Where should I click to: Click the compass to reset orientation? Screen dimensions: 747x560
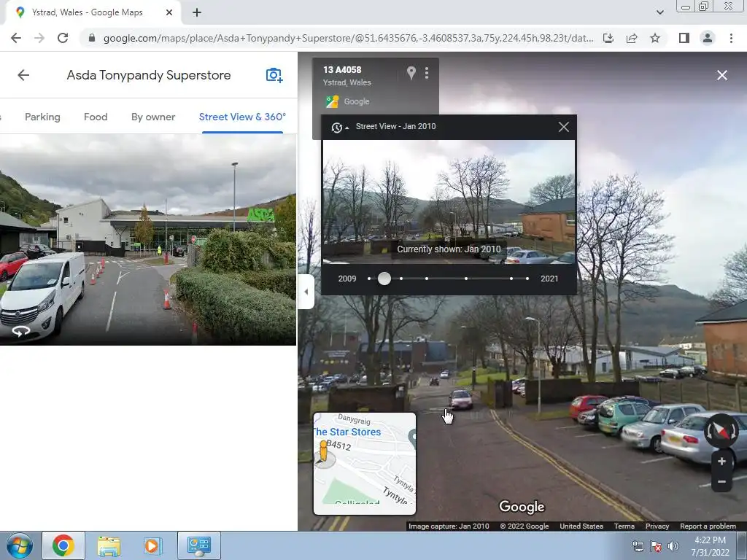(721, 430)
